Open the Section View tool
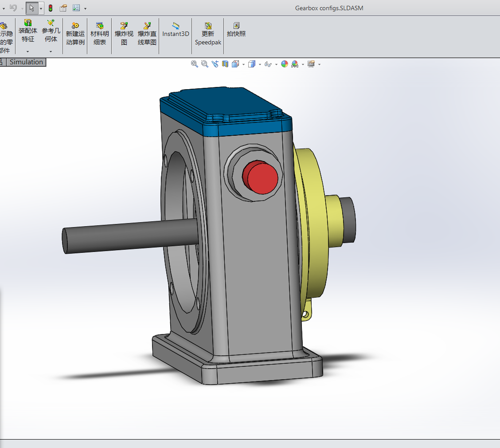Viewport: 500px width, 448px height. pos(225,64)
